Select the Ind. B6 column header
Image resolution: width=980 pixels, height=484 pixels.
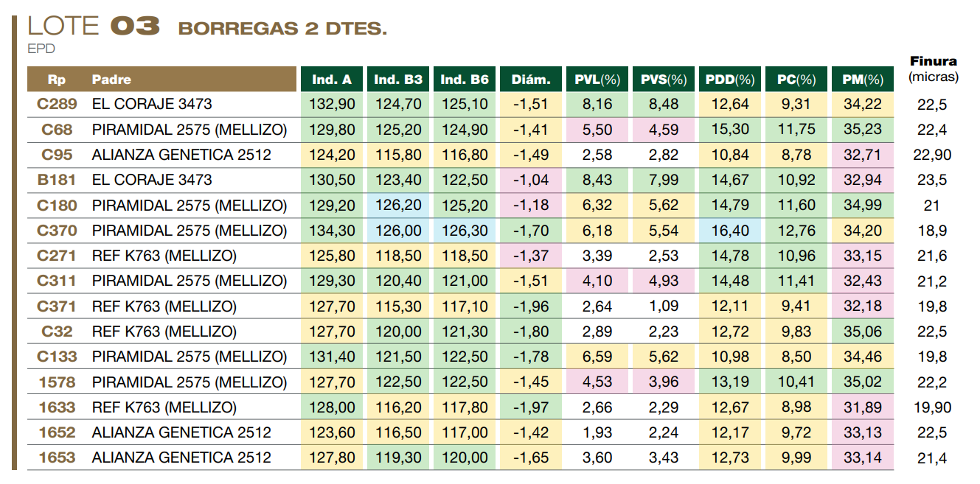click(x=465, y=80)
